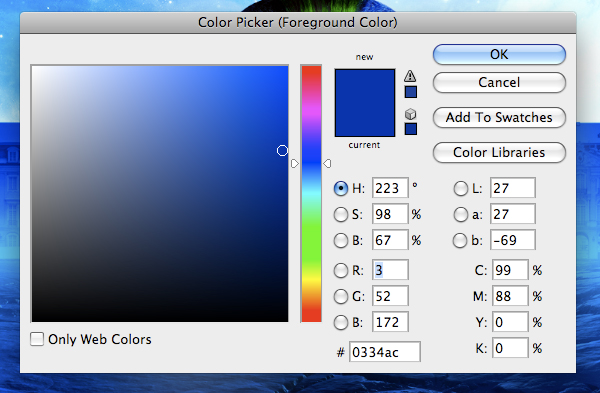
Task: Enable the Only Web Colors checkbox
Action: tap(37, 339)
